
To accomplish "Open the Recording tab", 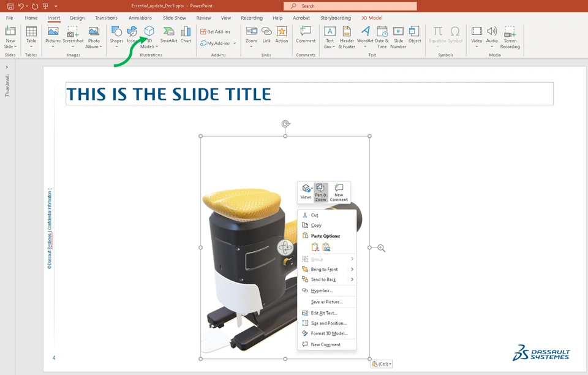I will [252, 18].
